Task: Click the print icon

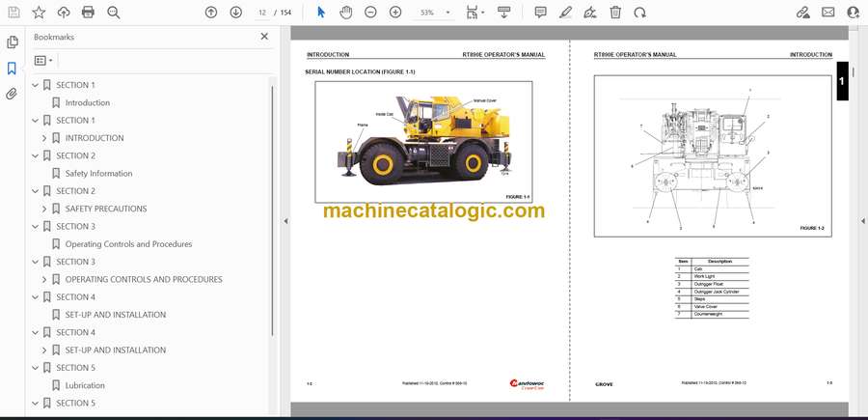Action: click(88, 13)
